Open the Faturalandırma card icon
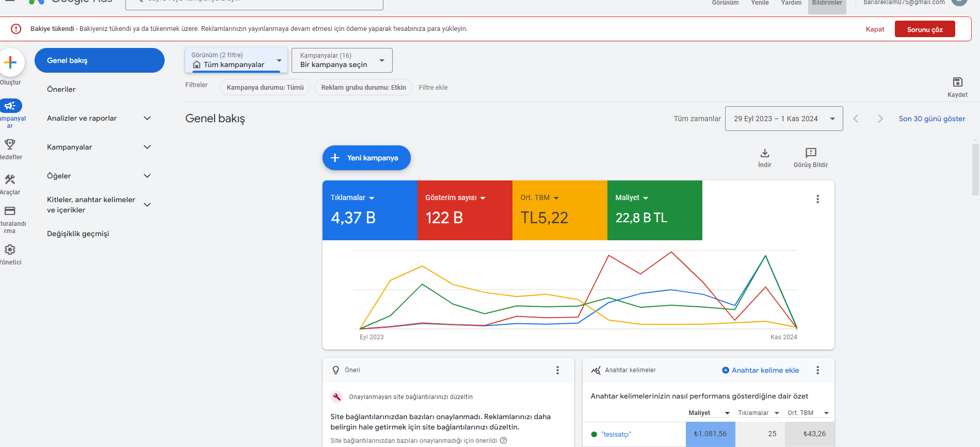This screenshot has width=980, height=447. [10, 211]
